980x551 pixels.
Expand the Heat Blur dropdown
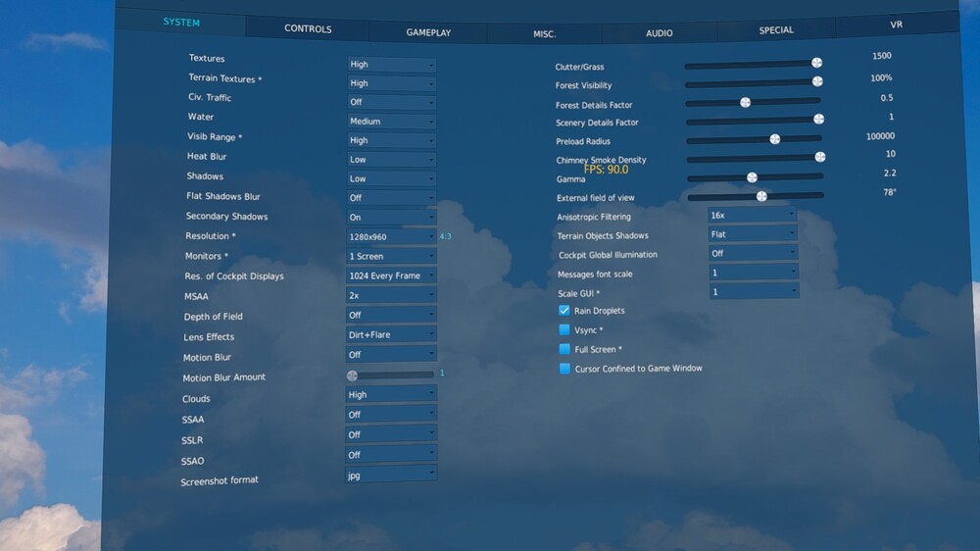392,160
